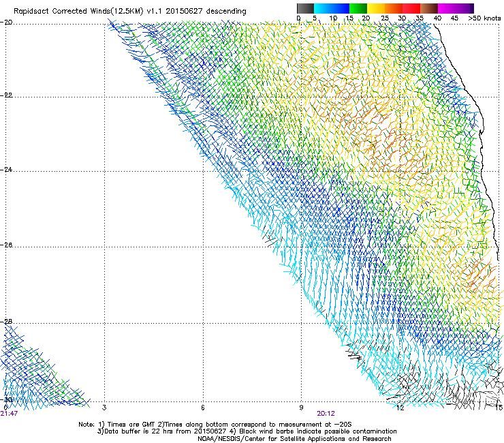Click the '20150627 descending' date text in the title
504x443 pixels.
pyautogui.click(x=206, y=12)
